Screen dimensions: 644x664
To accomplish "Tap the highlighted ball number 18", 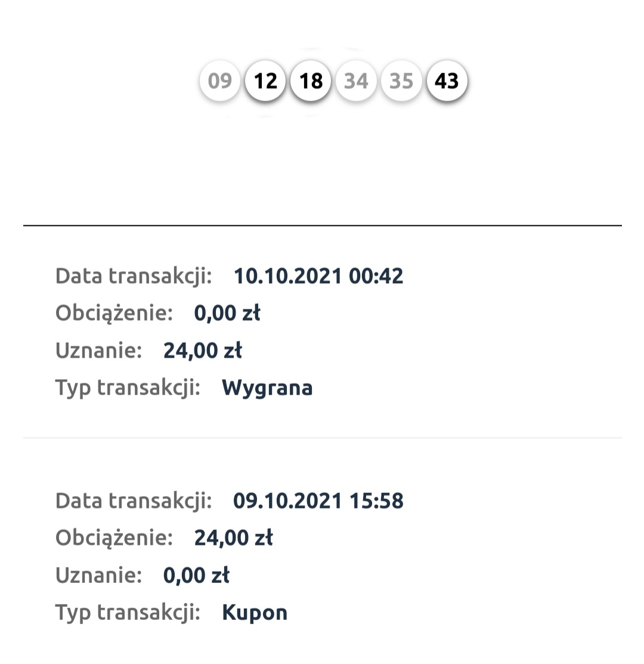I will click(311, 80).
